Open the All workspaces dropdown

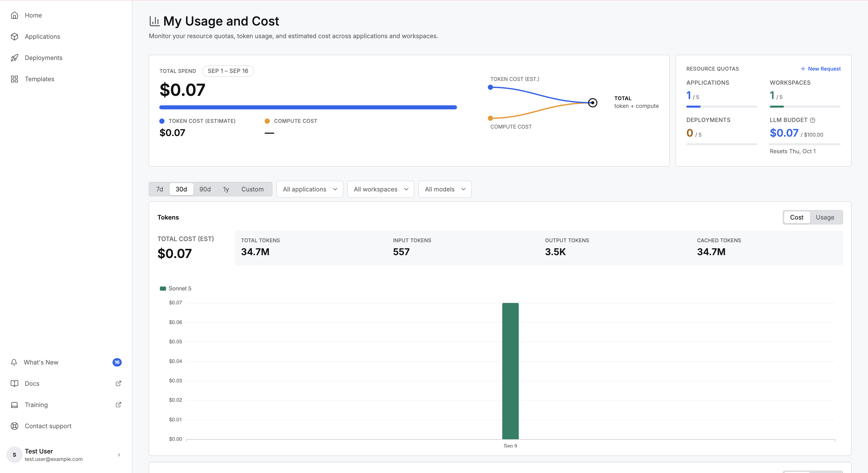click(x=380, y=189)
